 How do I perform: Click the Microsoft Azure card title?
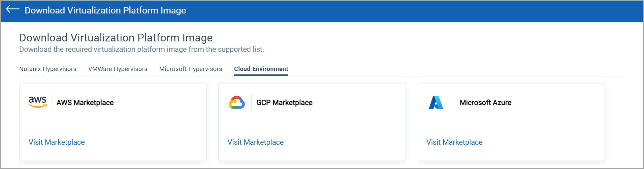point(485,103)
